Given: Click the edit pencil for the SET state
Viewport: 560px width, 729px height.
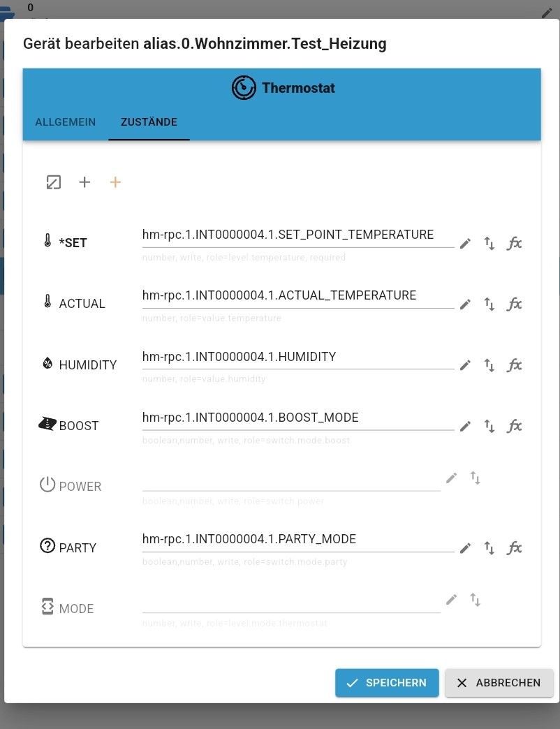Looking at the screenshot, I should (x=465, y=244).
